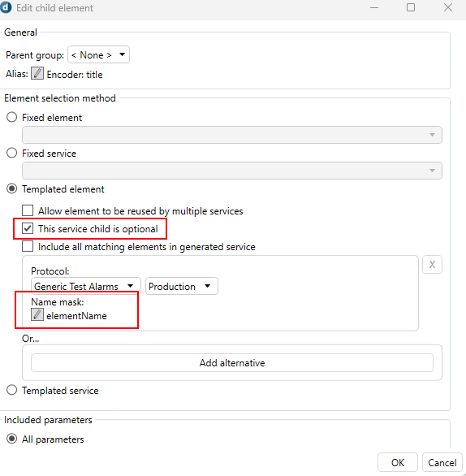Confirm with the OK button
The image size is (466, 476).
click(398, 463)
